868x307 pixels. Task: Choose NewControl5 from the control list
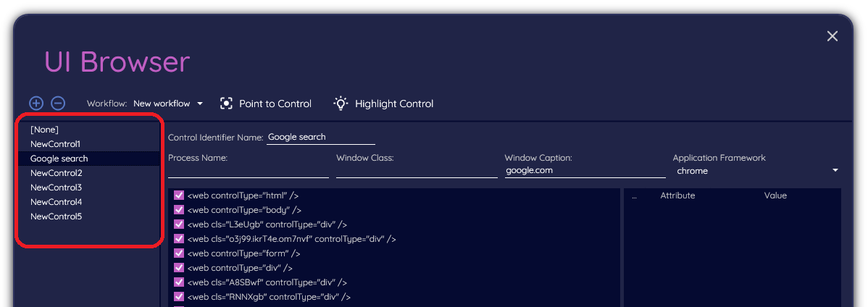(x=56, y=216)
